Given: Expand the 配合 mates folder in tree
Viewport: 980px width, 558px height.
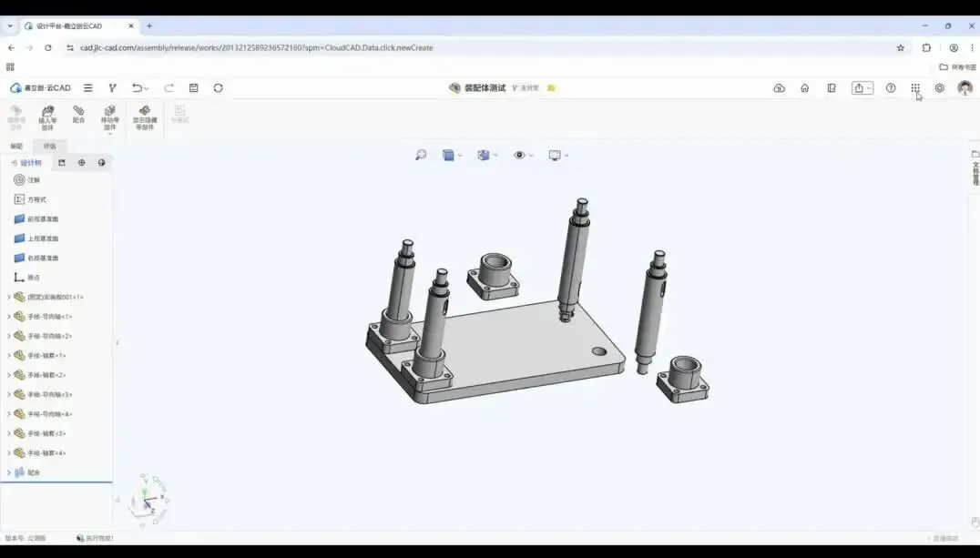Looking at the screenshot, I should click(9, 472).
